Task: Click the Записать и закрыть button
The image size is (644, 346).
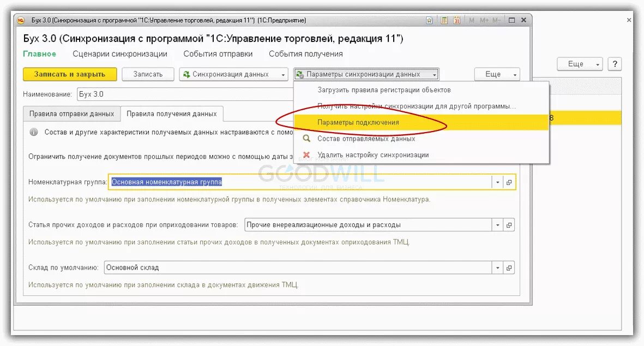Action: [70, 74]
